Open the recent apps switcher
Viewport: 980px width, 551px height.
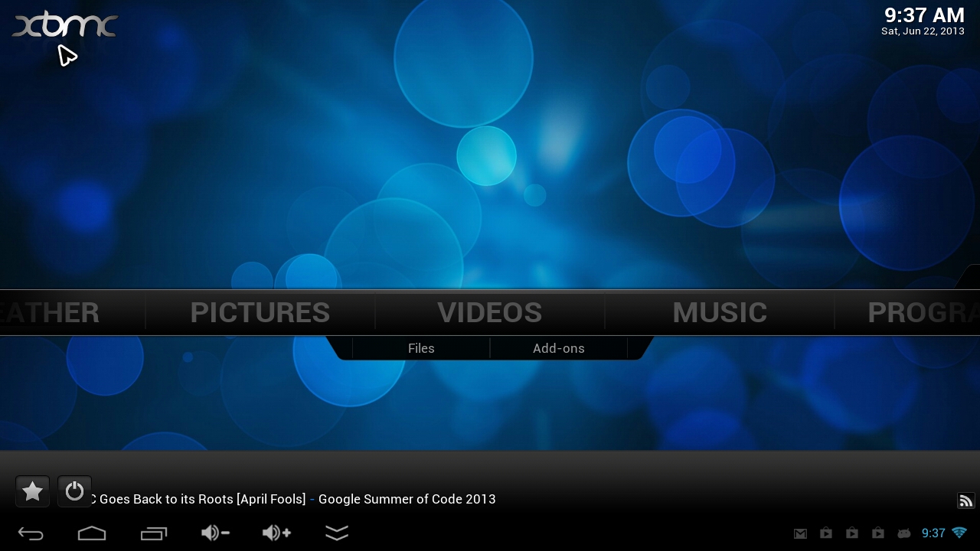[153, 533]
